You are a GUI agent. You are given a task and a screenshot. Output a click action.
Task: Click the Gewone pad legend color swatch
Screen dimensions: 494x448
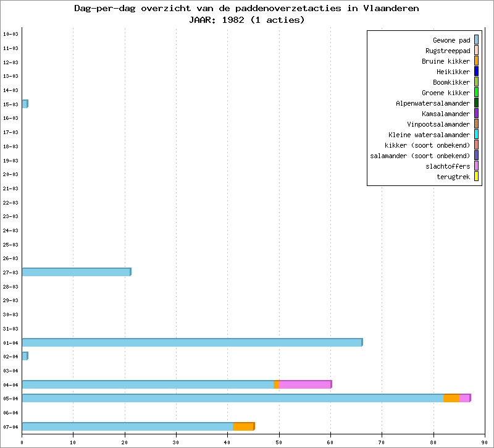pyautogui.click(x=476, y=40)
